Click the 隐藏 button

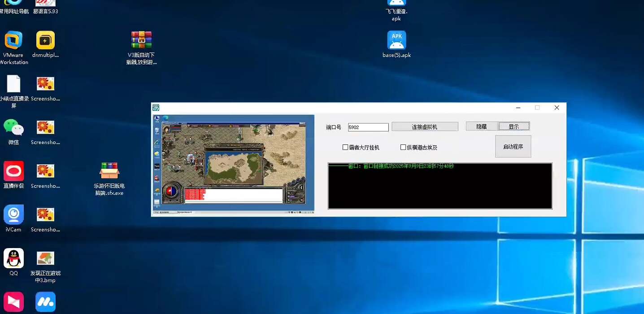[482, 126]
